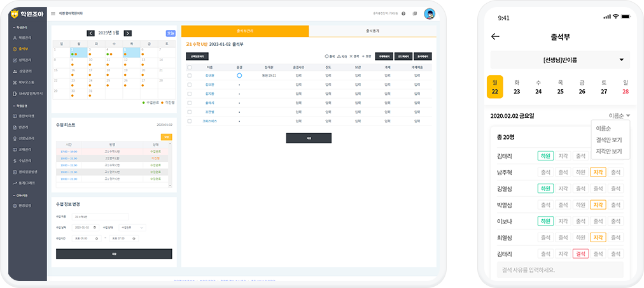Open the messages icon beside help icon
644x288 pixels.
click(414, 13)
